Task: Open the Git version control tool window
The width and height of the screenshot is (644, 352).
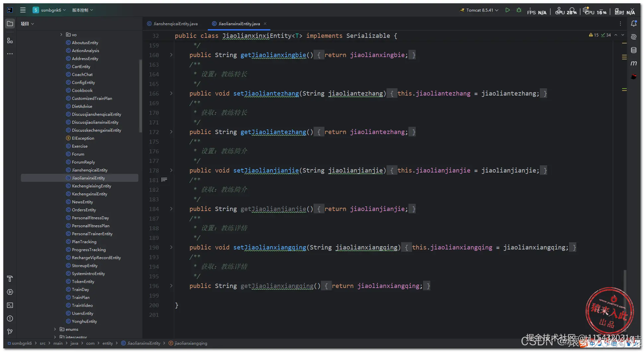Action: click(10, 332)
